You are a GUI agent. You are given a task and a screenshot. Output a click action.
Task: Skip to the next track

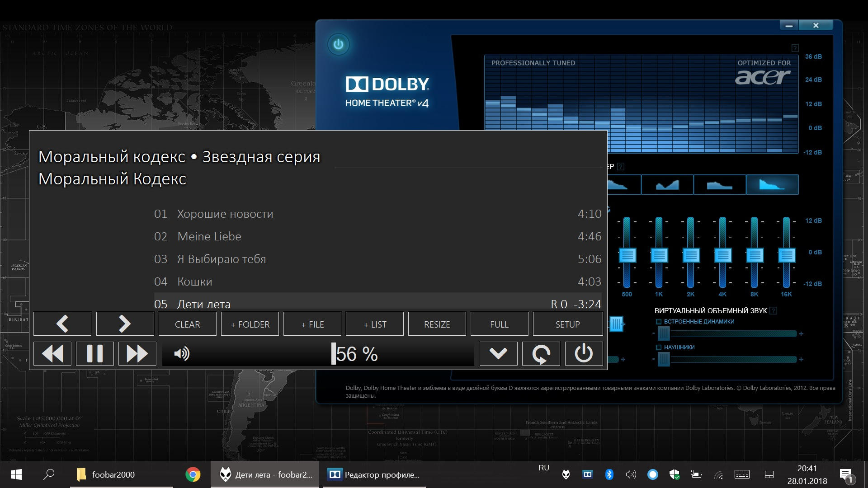(137, 353)
